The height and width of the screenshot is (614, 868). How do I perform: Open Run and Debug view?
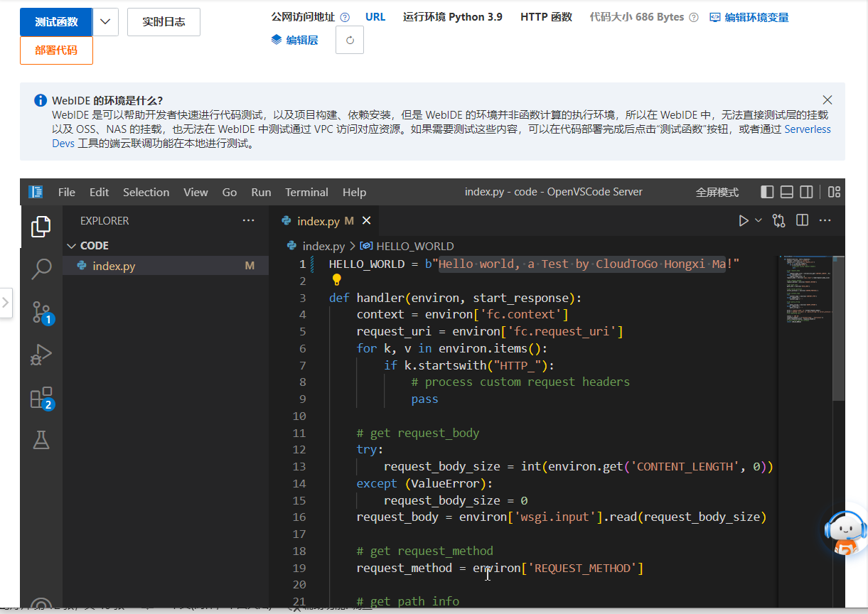(41, 354)
